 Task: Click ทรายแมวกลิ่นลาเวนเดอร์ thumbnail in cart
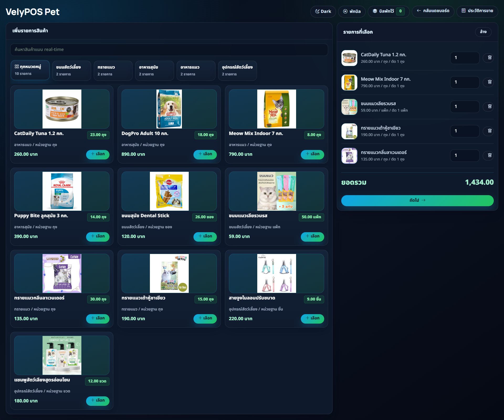(x=349, y=156)
